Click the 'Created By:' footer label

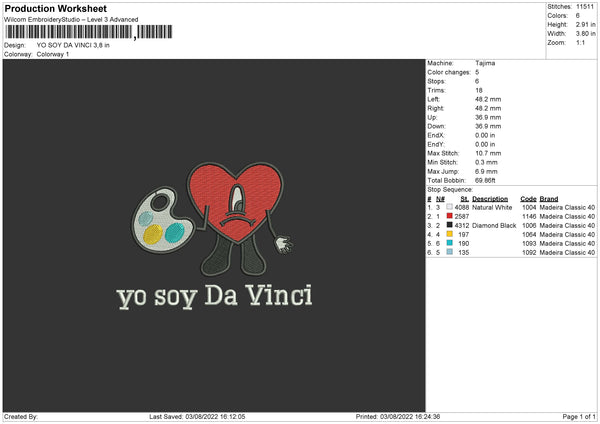(x=21, y=417)
